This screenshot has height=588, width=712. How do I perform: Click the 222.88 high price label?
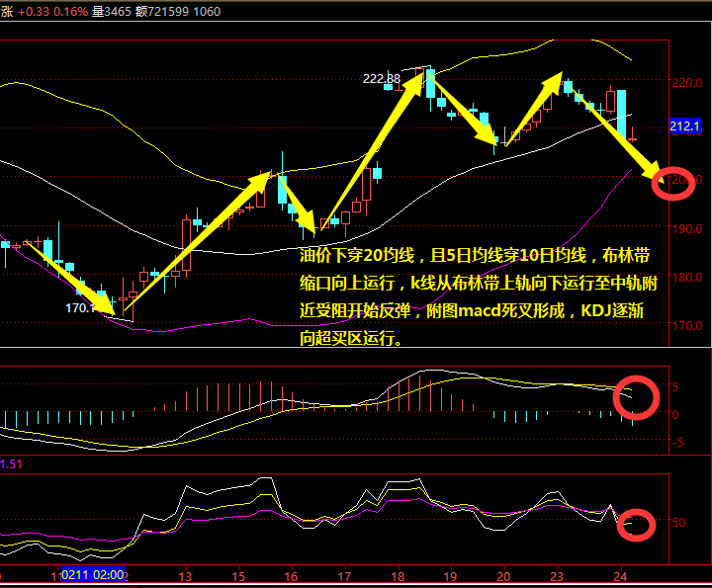click(x=382, y=79)
